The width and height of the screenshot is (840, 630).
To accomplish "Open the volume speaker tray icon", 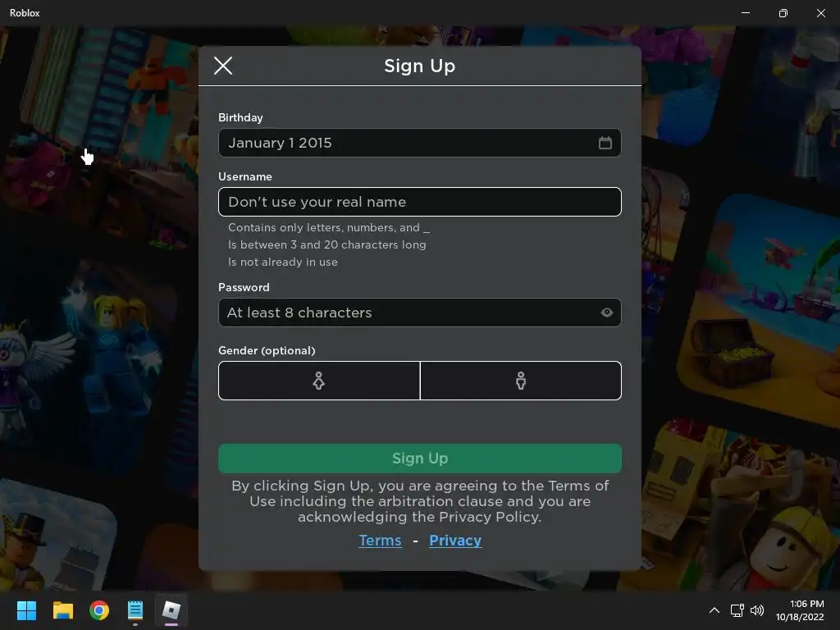I will 757,610.
